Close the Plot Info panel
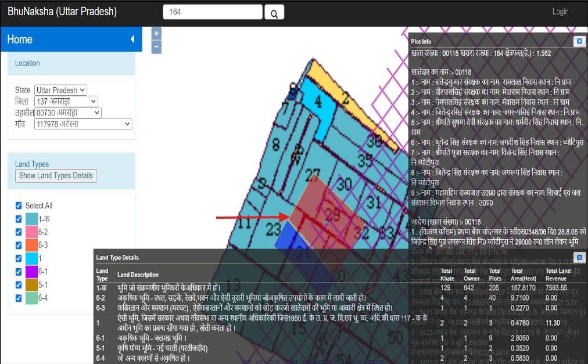This screenshot has height=364, width=588. click(579, 41)
